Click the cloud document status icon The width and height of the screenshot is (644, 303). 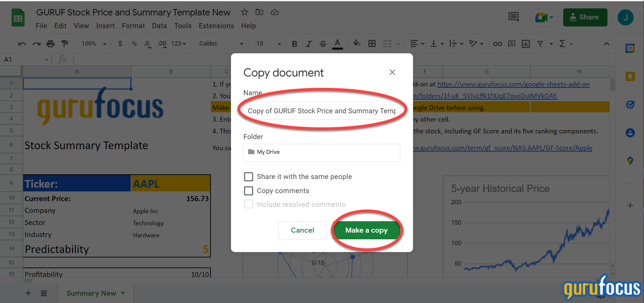click(x=275, y=12)
